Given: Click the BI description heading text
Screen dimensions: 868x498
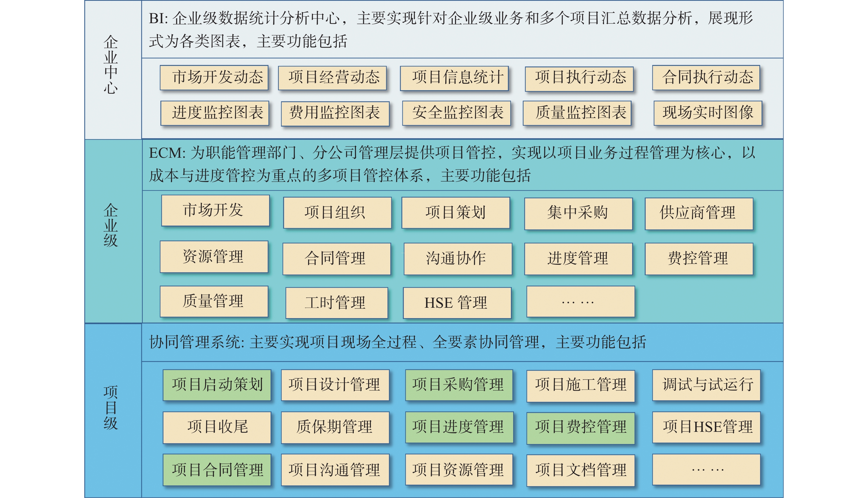Looking at the screenshot, I should click(x=451, y=30).
